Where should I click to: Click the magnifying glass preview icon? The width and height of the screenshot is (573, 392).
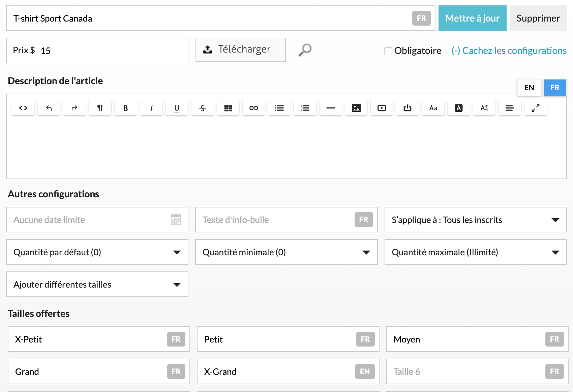coord(305,50)
